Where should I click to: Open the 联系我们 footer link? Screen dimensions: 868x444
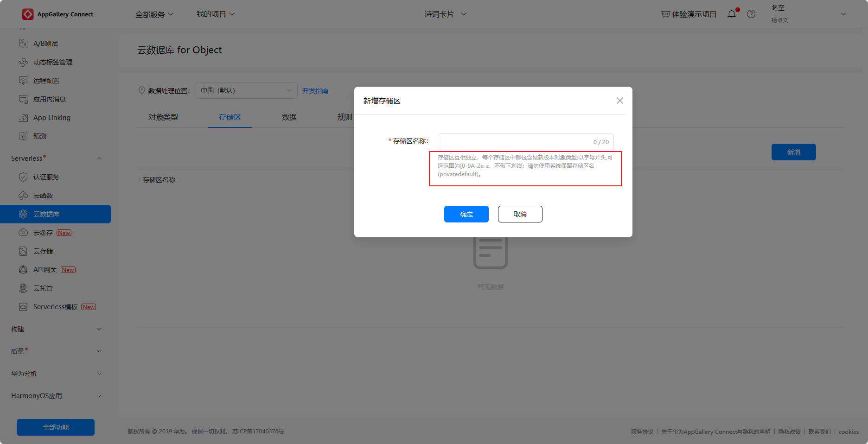point(820,431)
